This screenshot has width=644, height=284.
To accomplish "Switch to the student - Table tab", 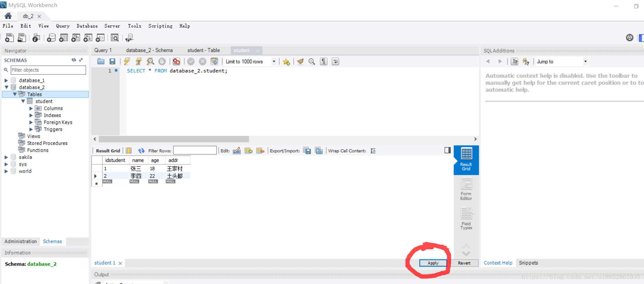I will tap(204, 50).
